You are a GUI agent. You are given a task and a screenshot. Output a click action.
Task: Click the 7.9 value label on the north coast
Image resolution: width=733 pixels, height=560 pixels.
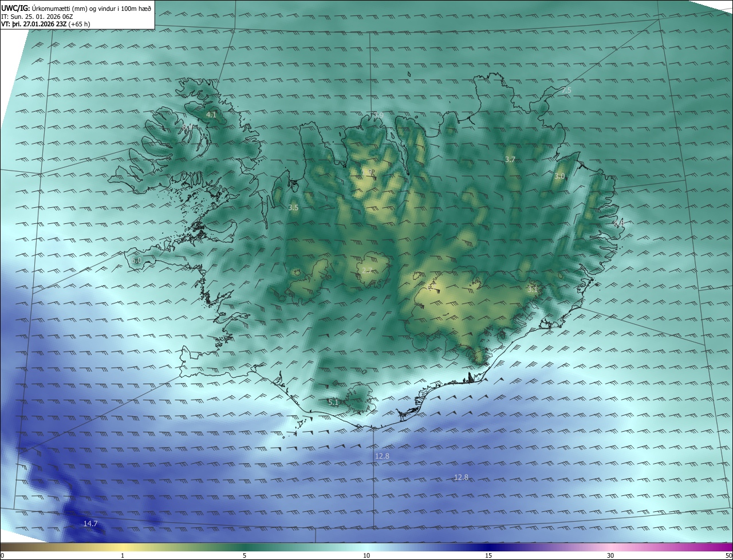[x=378, y=115]
